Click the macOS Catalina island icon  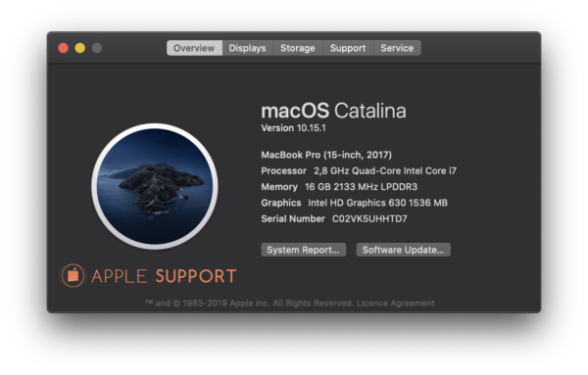point(155,186)
